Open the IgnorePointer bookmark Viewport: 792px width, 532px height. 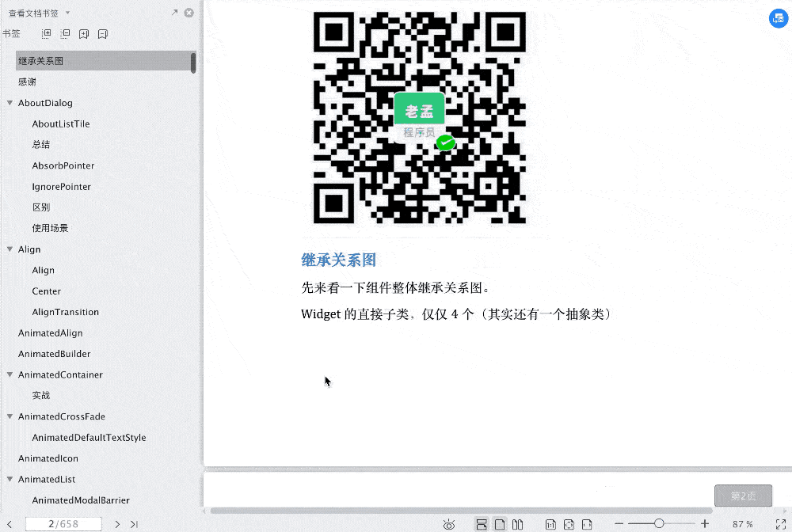(61, 187)
